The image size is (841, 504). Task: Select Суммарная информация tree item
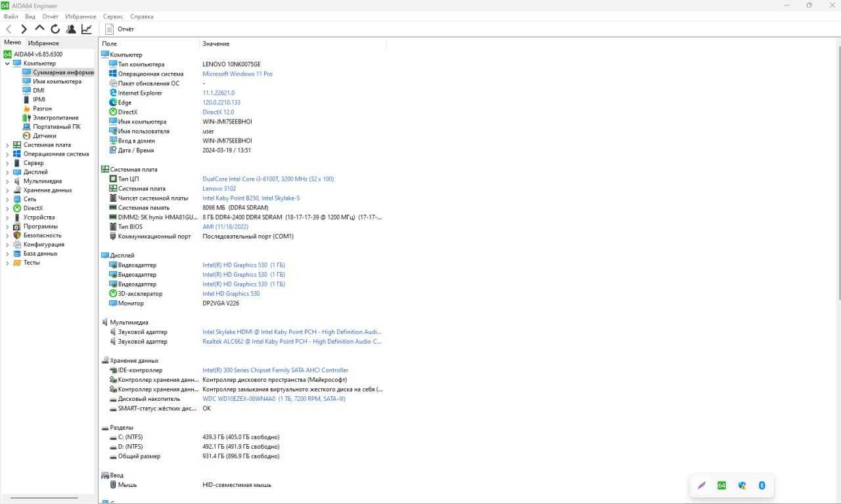tap(63, 72)
